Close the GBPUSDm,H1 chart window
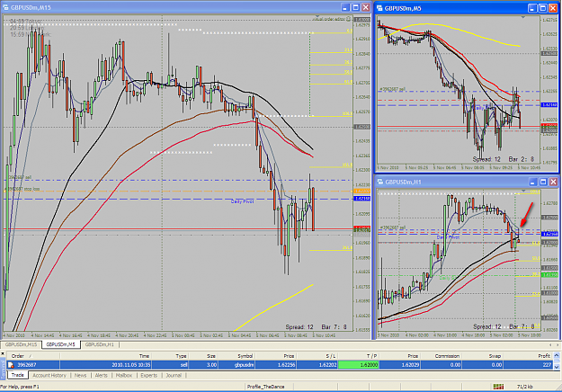The width and height of the screenshot is (562, 392). (x=553, y=182)
